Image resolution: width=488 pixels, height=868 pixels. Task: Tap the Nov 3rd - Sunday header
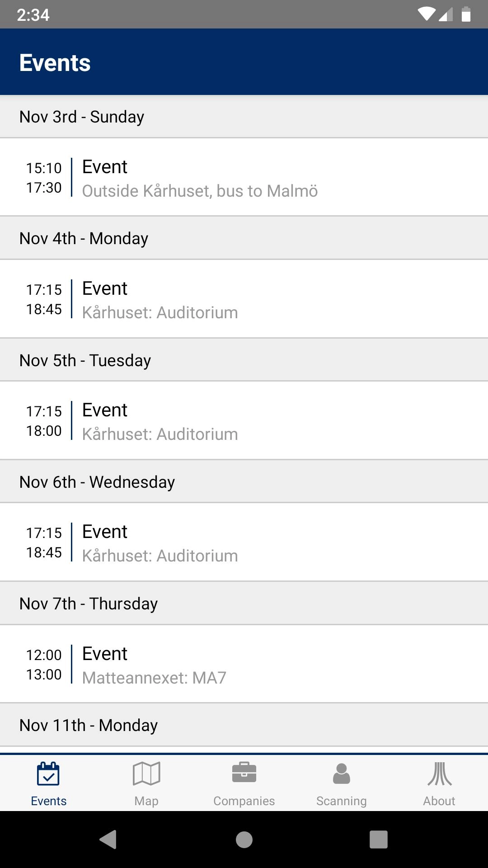click(x=82, y=117)
